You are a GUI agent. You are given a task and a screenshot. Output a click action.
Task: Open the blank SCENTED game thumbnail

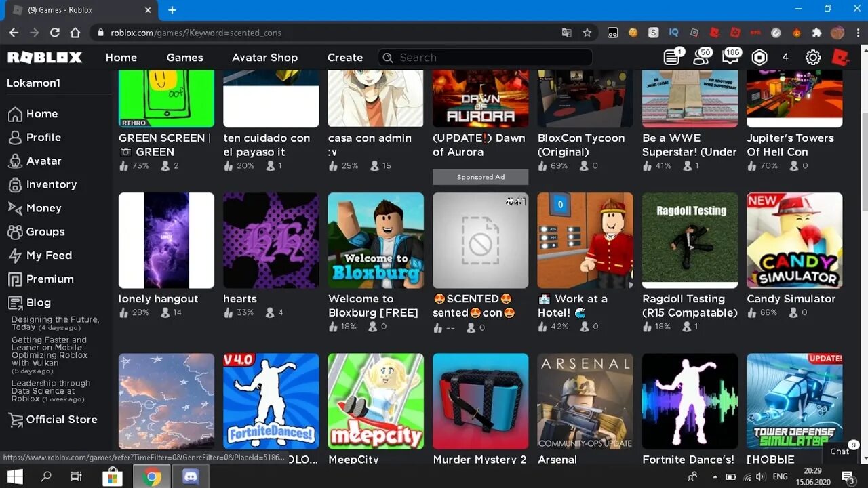tap(480, 241)
